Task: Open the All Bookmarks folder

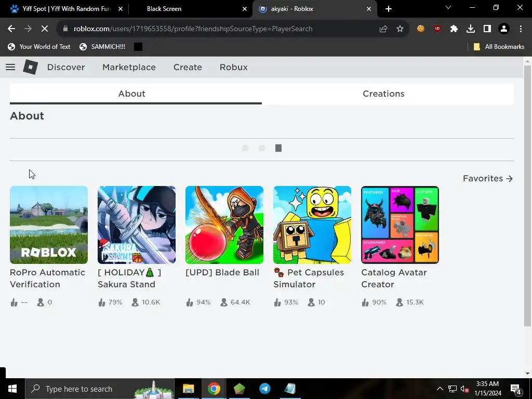Action: click(x=499, y=47)
